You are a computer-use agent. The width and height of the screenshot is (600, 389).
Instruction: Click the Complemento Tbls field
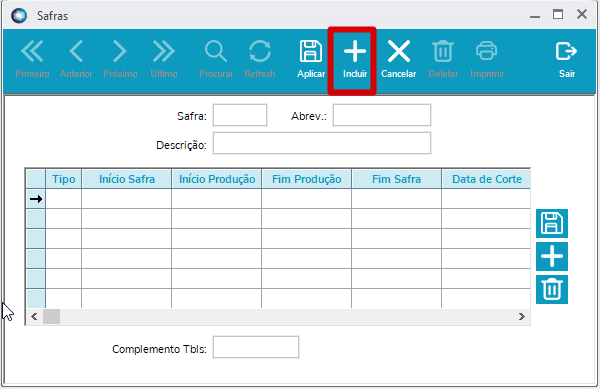point(256,347)
